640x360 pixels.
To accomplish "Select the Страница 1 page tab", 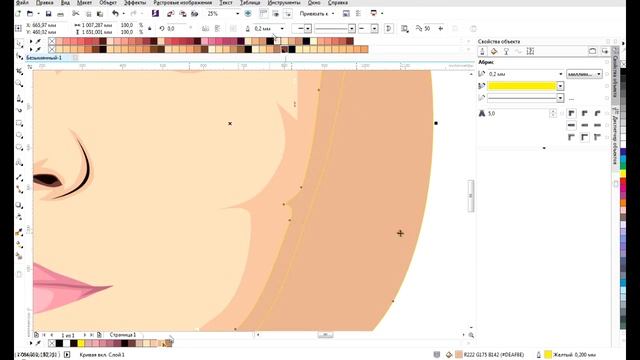I will pos(122,335).
